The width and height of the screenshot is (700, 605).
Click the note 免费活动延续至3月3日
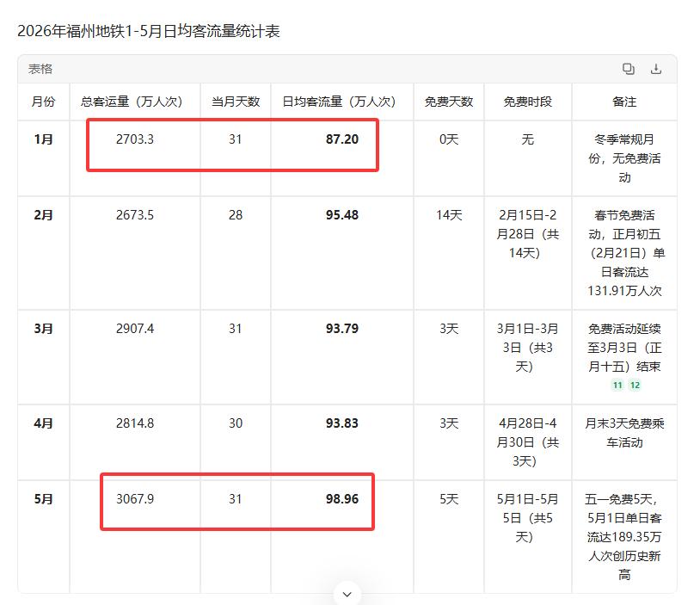[624, 348]
